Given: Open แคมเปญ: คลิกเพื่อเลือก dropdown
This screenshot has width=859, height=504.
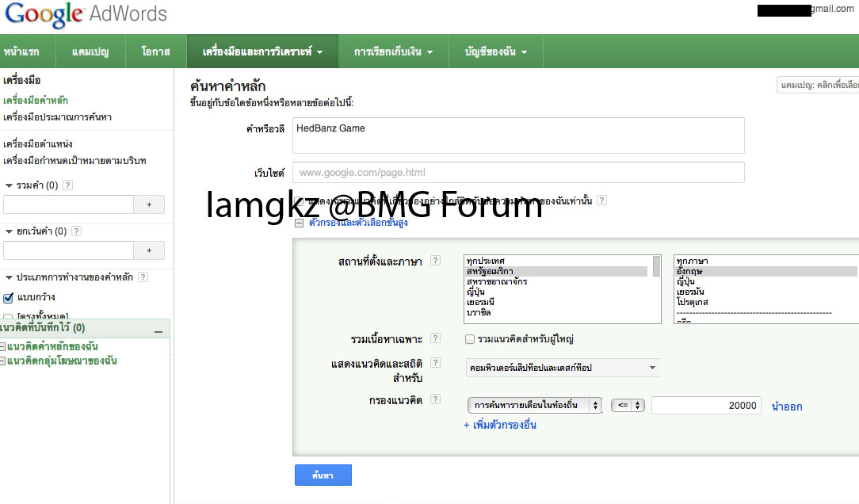Looking at the screenshot, I should click(x=818, y=85).
